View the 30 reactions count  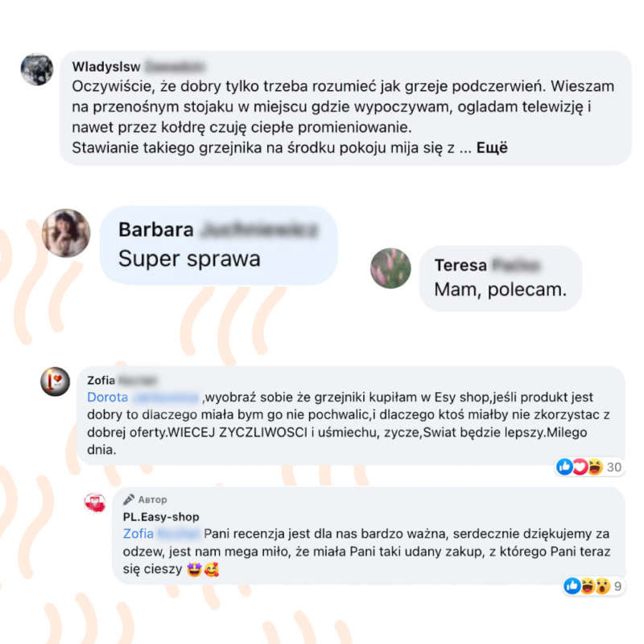click(x=614, y=467)
